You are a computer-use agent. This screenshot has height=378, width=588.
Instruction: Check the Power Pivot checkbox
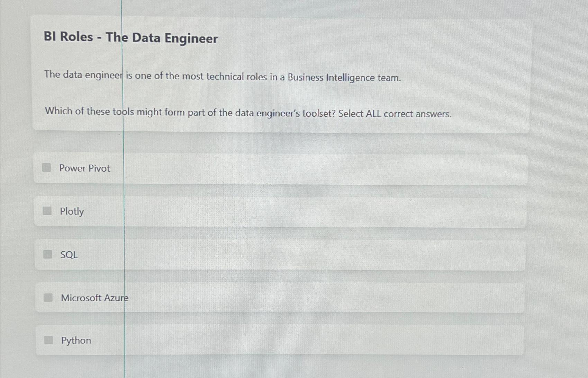click(47, 168)
